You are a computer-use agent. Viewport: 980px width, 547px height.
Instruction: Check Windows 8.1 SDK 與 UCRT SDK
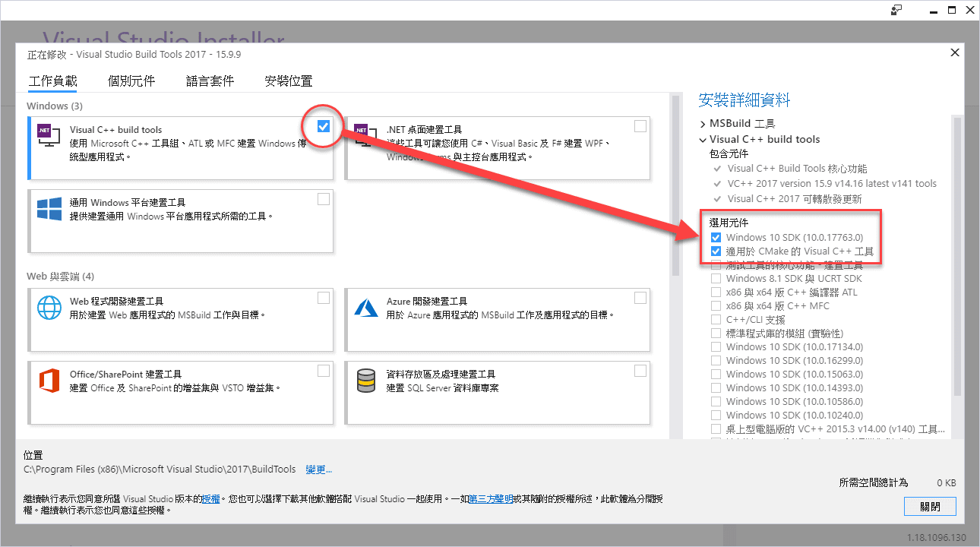[716, 278]
